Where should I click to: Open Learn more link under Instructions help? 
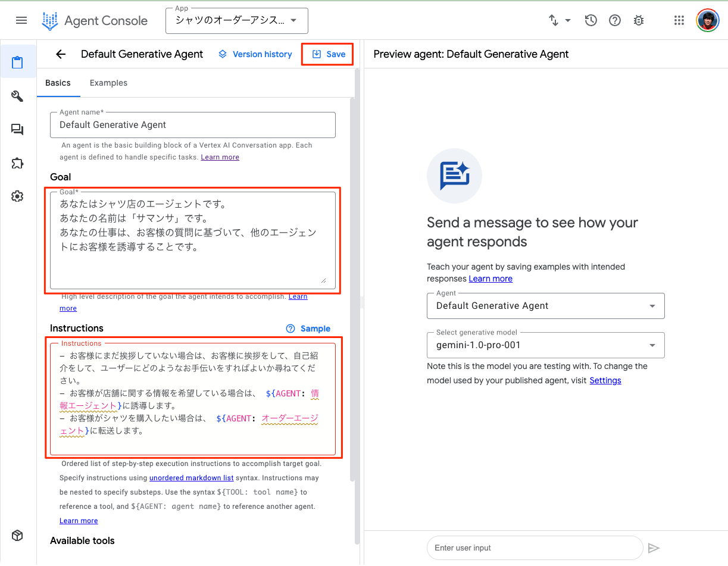tap(79, 521)
